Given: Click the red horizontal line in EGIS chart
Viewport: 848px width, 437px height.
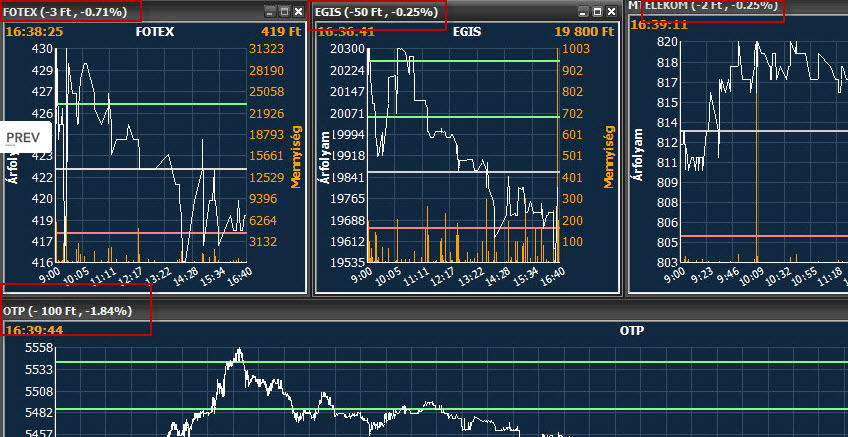Looking at the screenshot, I should (464, 228).
